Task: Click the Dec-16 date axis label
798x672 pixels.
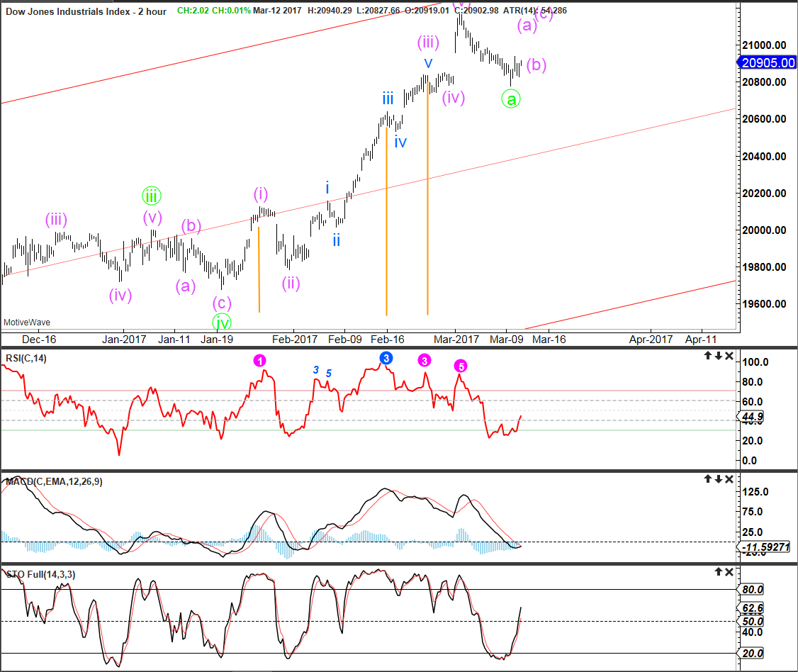Action: tap(39, 340)
